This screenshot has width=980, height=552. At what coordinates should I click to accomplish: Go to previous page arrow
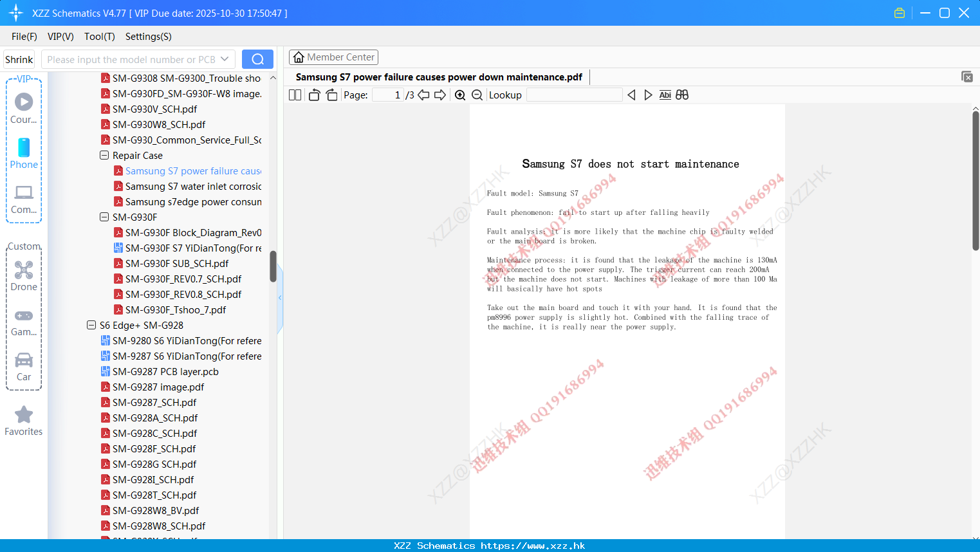coord(423,95)
